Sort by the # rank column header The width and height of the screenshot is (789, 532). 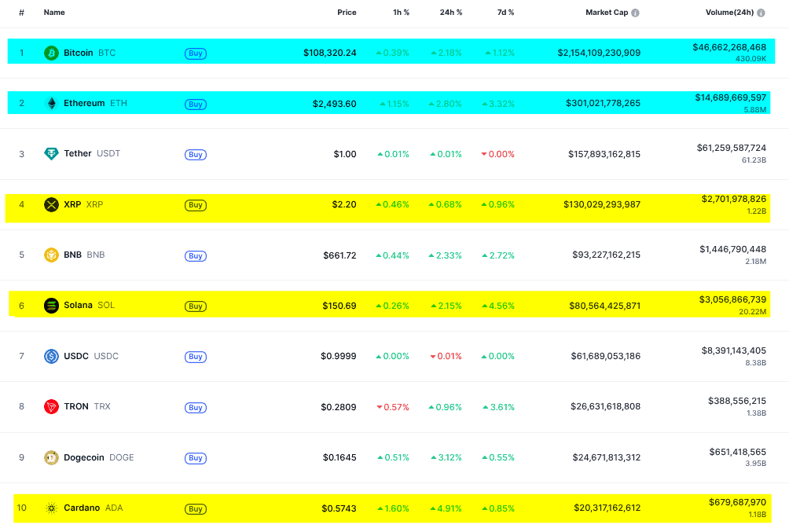click(22, 13)
